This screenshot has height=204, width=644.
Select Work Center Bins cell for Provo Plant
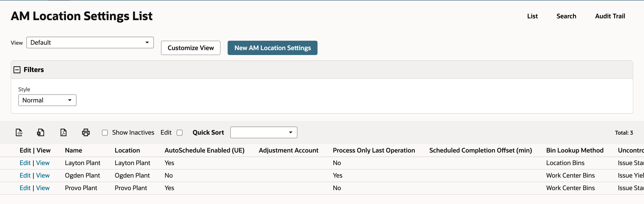click(x=570, y=188)
